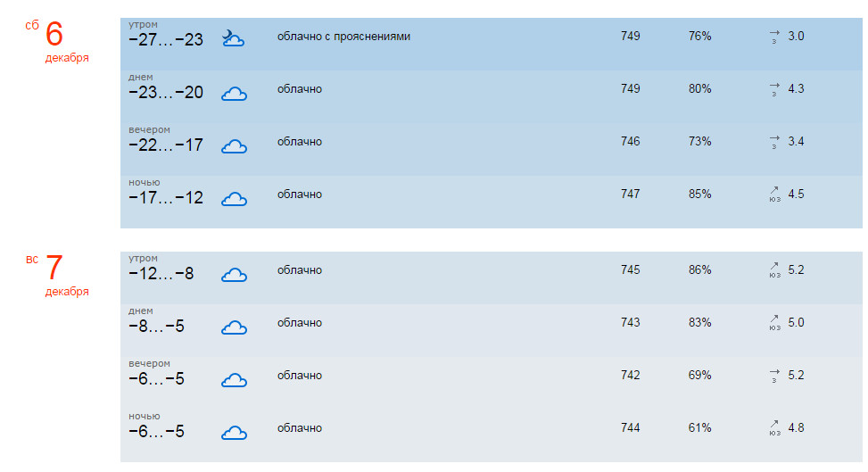Image resolution: width=868 pixels, height=472 pixels.
Task: Click the southwest wind arrow next to 5.2 Sunday morning
Action: click(773, 267)
